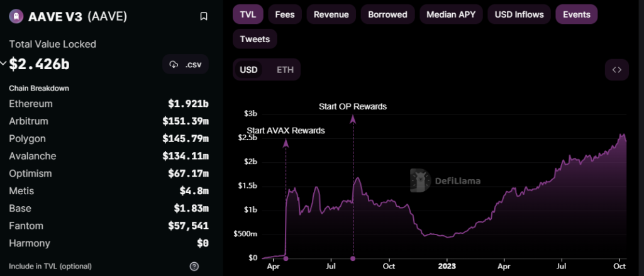
Task: Click the AAVE protocol logo icon
Action: tap(16, 16)
